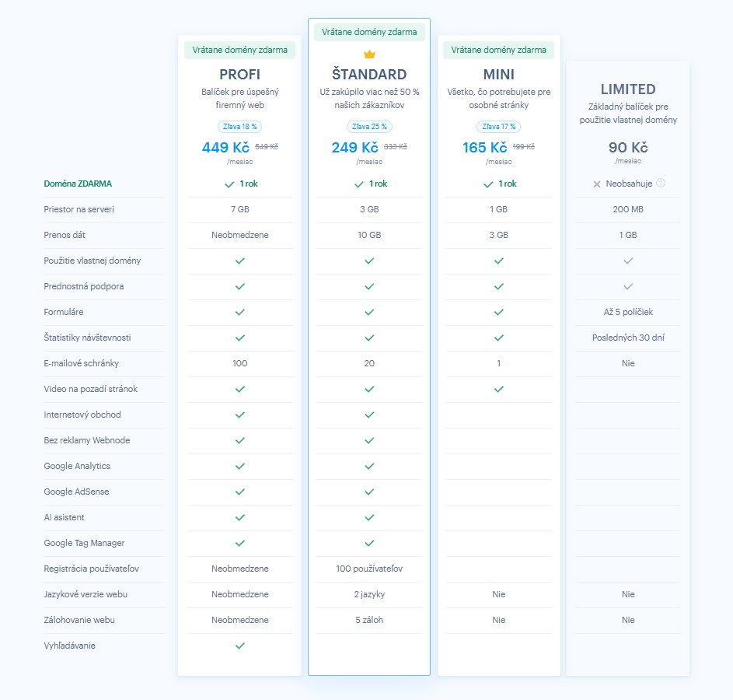This screenshot has height=700, width=733.
Task: Click PROFI's Vrátane domény zdarma badge
Action: (x=240, y=50)
